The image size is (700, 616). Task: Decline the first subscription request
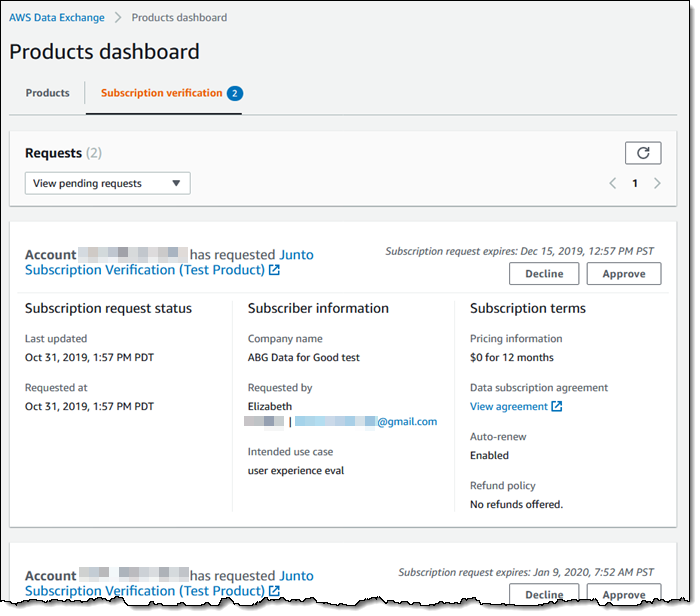[x=544, y=274]
